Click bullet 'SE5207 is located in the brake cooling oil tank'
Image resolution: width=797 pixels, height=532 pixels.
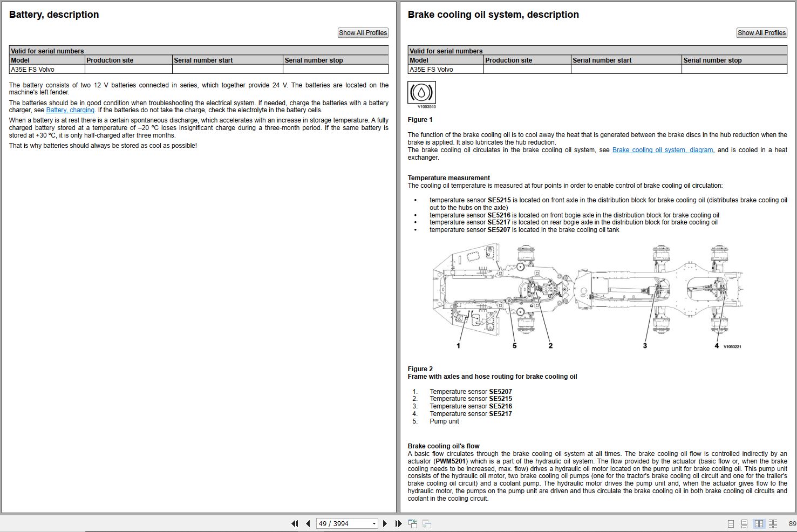tap(524, 230)
